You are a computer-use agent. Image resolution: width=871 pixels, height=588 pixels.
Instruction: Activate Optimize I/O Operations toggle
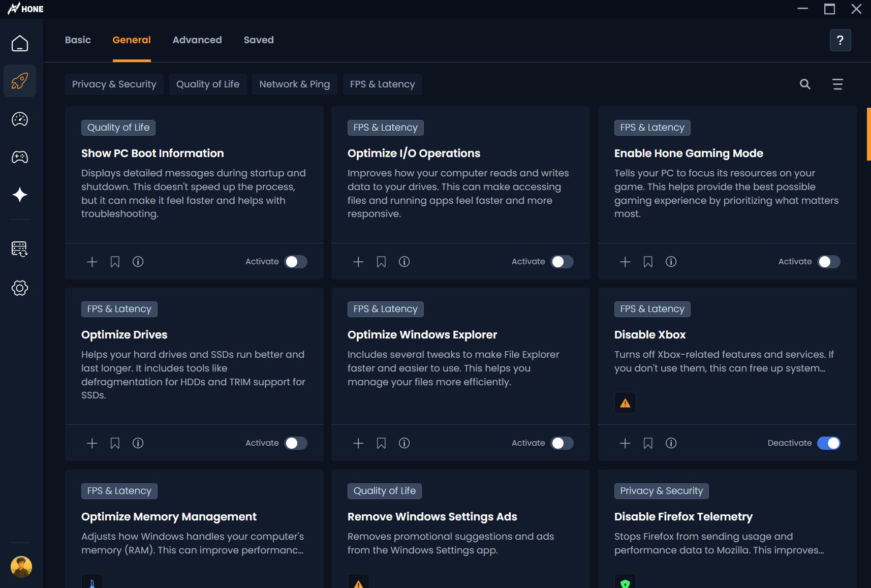click(562, 262)
